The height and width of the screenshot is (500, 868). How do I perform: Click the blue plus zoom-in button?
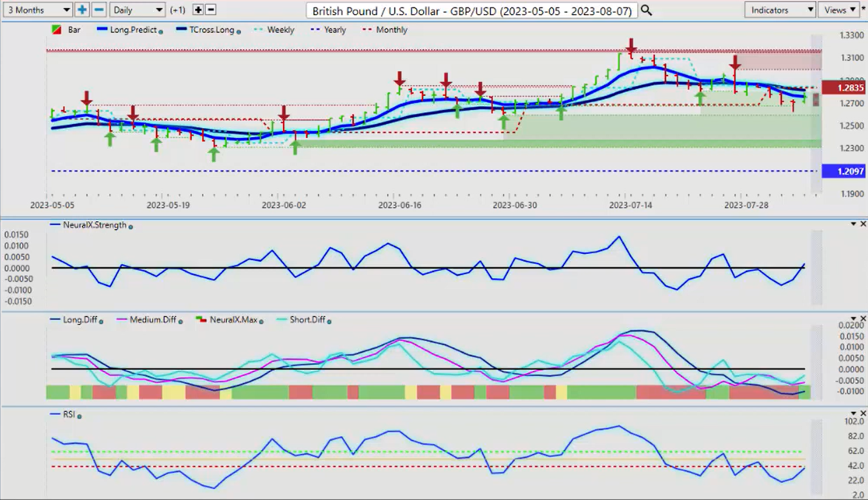[82, 10]
